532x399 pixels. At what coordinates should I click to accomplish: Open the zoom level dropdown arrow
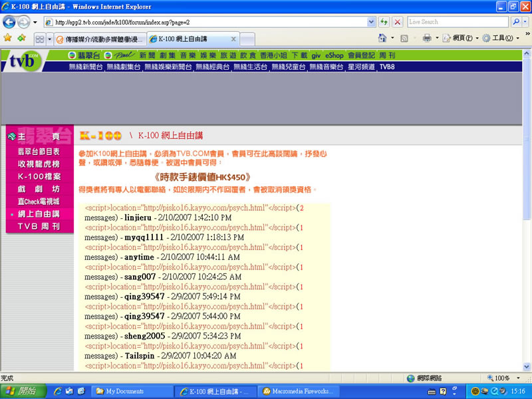tap(518, 378)
